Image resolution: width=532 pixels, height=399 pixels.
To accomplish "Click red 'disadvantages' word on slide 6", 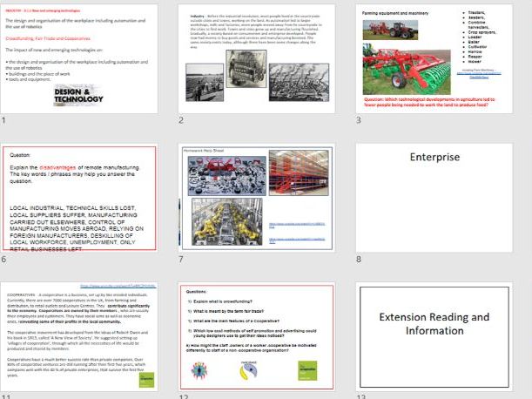I will pos(57,167).
